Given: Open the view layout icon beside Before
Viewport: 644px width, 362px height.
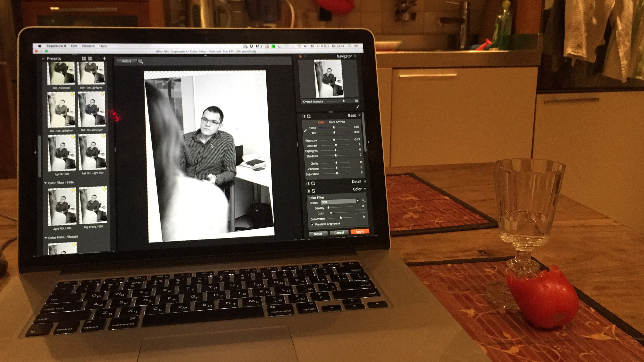Looking at the screenshot, I should pyautogui.click(x=141, y=61).
